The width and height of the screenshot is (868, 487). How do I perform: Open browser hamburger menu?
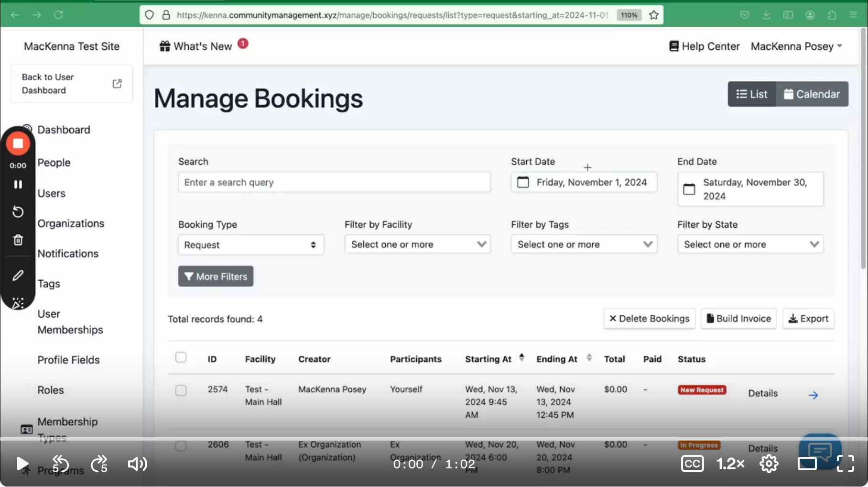[853, 15]
